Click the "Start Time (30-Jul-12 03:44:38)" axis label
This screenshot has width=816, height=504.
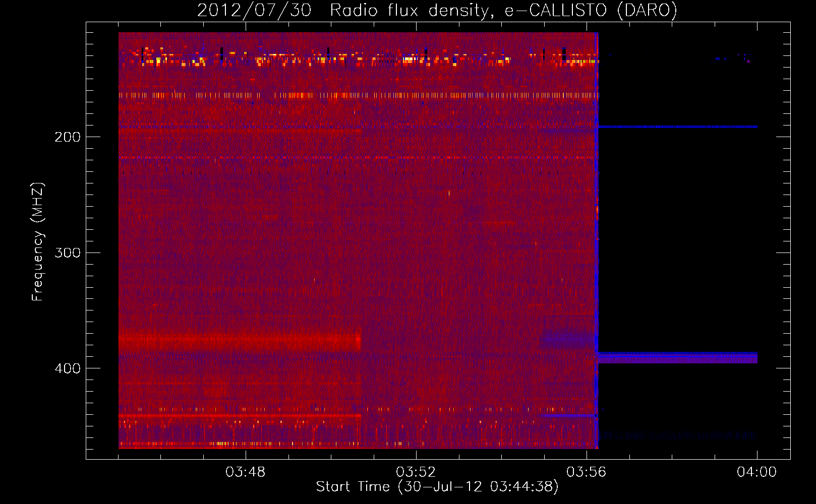437,487
